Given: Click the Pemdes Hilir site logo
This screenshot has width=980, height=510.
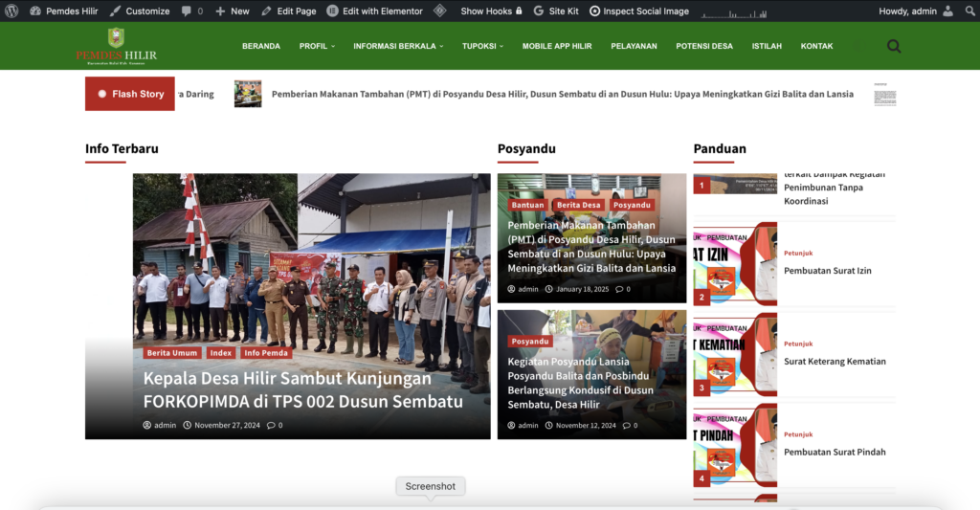Looking at the screenshot, I should 116,46.
